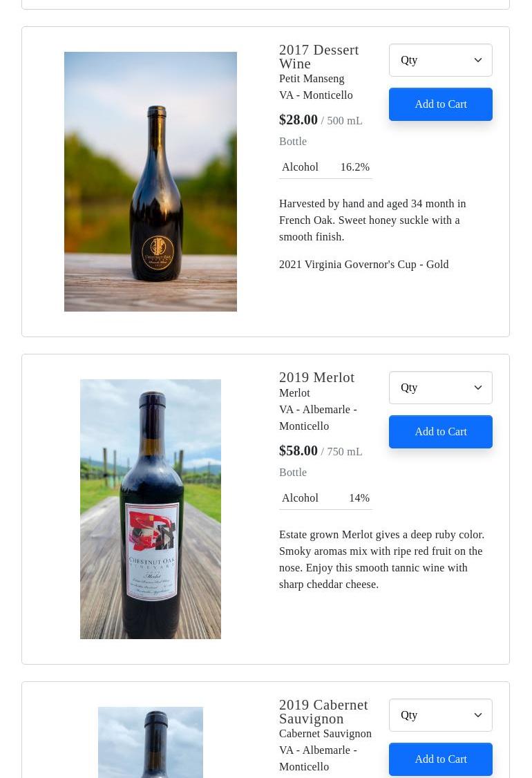Click the 2017 Dessert Wine bottle photo
The image size is (532, 778).
tap(151, 182)
